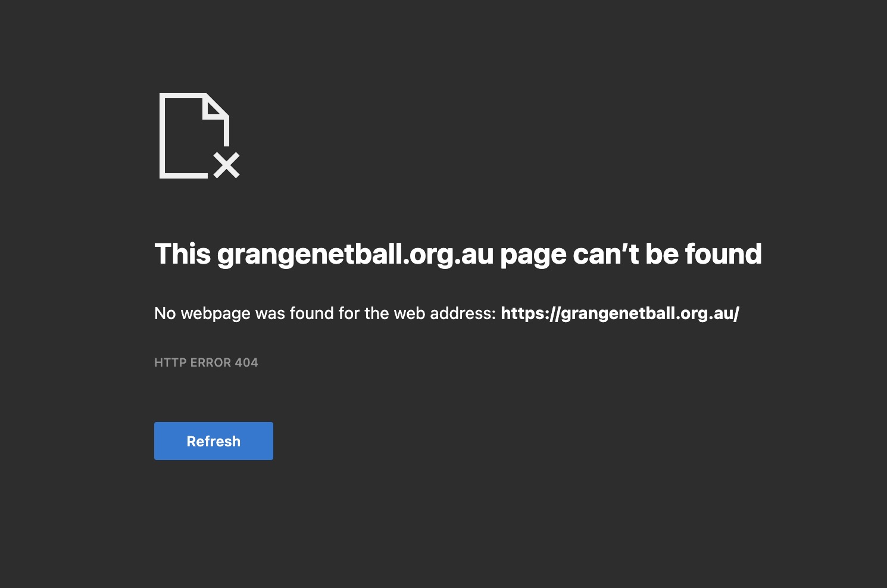Click the word "This" in the heading
This screenshot has height=588, width=887.
tap(183, 254)
